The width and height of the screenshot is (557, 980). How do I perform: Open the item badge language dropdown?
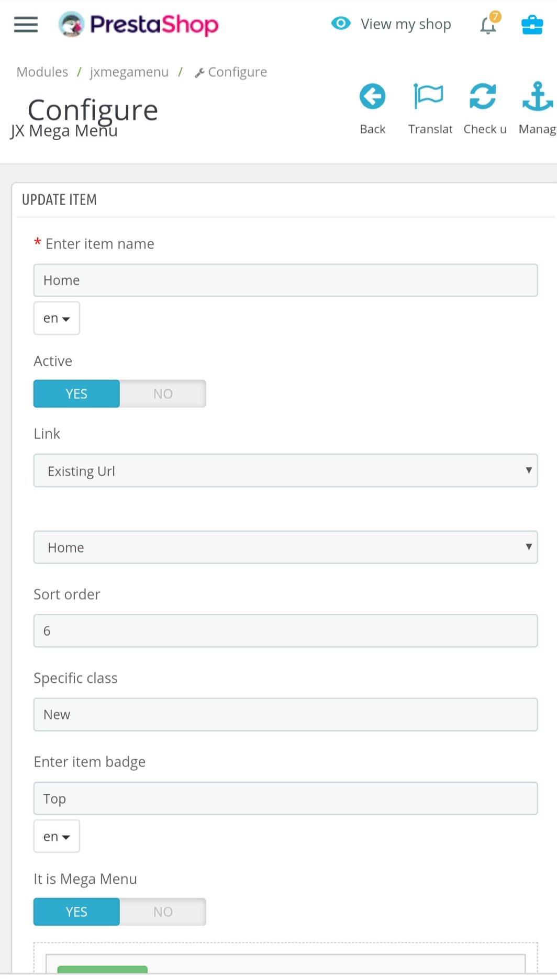(57, 837)
